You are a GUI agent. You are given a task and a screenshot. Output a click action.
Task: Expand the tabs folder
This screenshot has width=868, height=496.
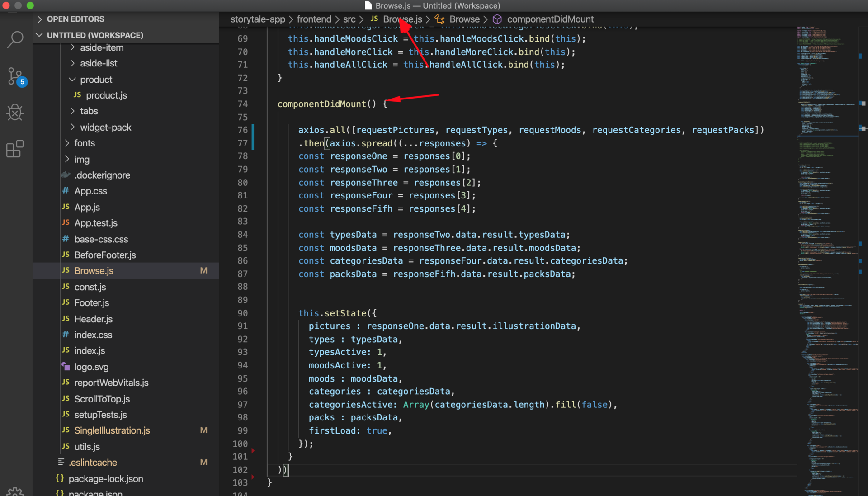72,111
